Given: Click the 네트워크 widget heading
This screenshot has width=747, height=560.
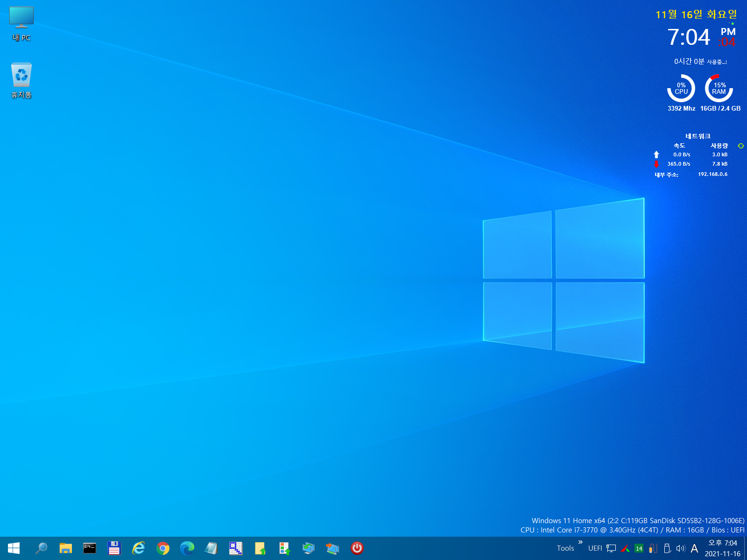Looking at the screenshot, I should tap(698, 136).
